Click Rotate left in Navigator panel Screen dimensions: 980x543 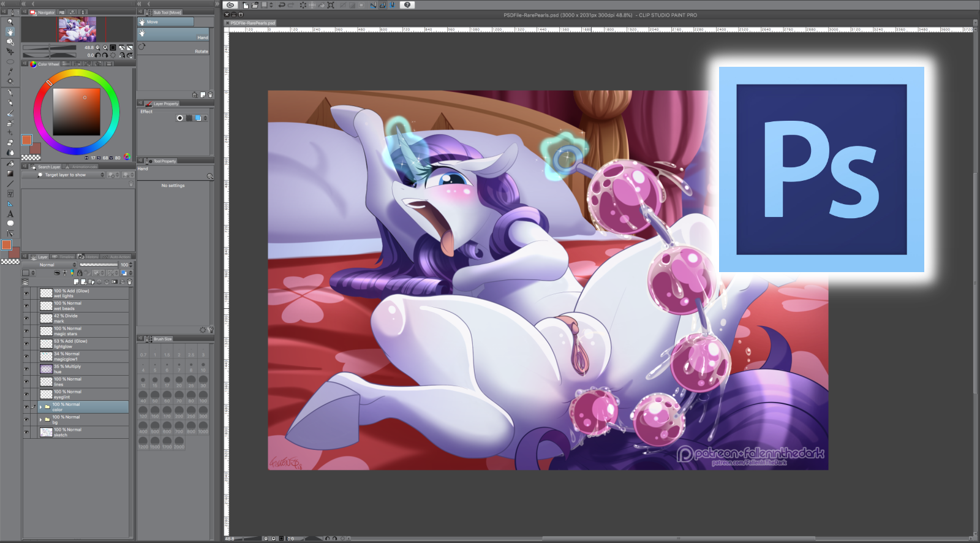pos(98,55)
